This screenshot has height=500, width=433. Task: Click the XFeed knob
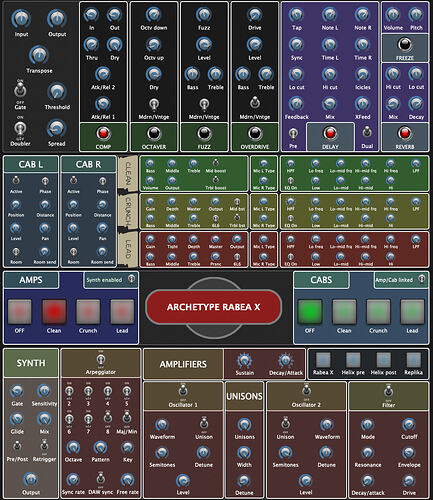pyautogui.click(x=362, y=104)
